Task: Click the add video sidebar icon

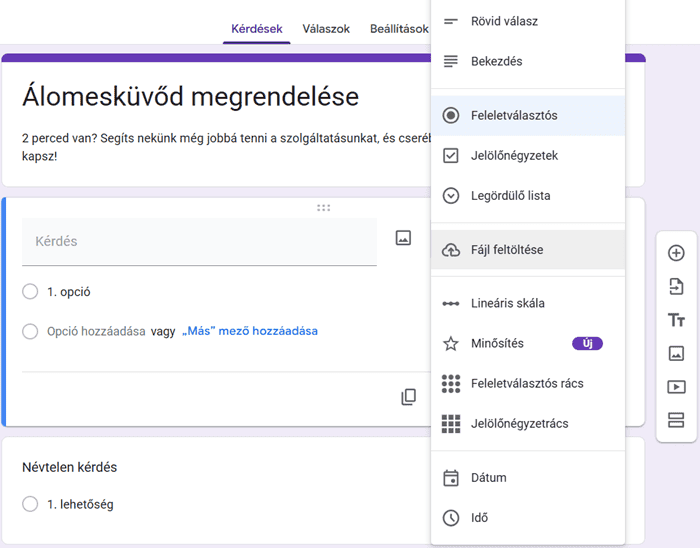Action: [676, 387]
